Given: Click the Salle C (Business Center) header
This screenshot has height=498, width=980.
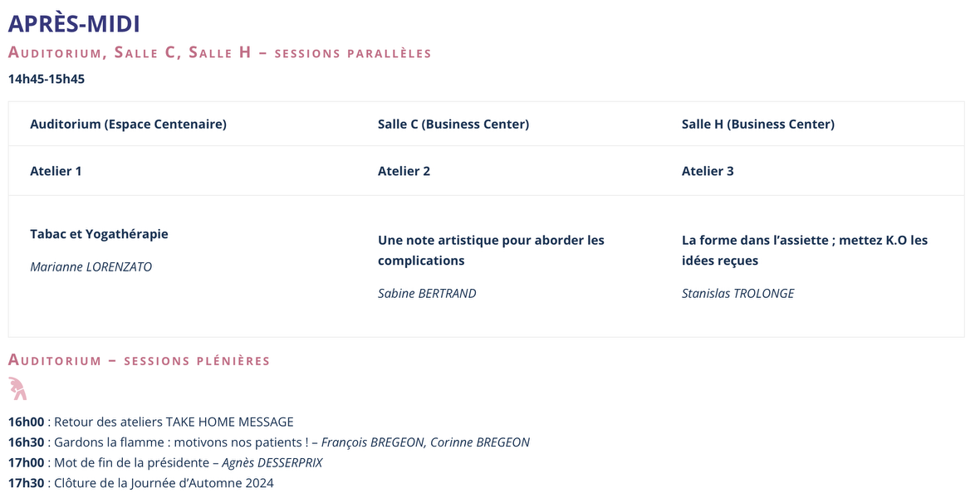Looking at the screenshot, I should [x=453, y=124].
